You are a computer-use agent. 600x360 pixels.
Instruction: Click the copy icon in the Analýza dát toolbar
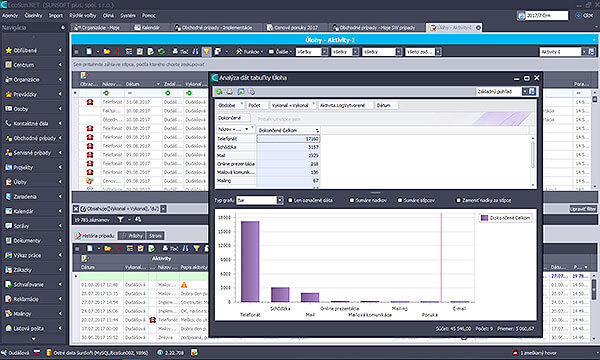pos(251,91)
